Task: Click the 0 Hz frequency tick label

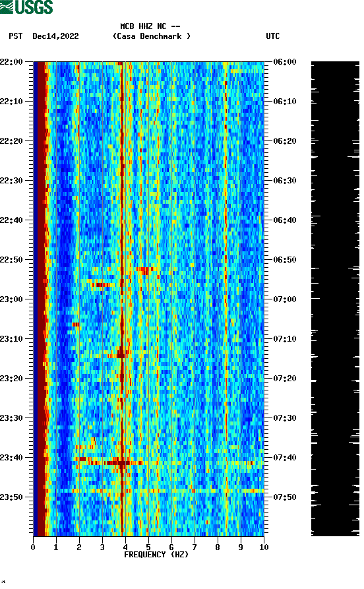Action: (33, 547)
